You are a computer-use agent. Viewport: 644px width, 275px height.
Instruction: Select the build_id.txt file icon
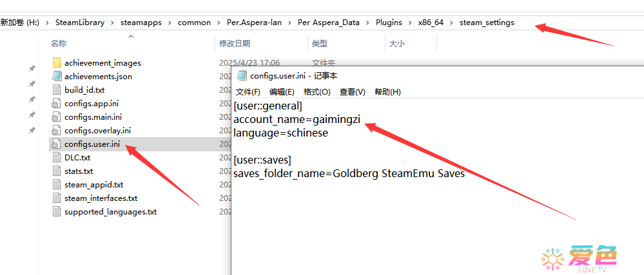click(x=57, y=90)
